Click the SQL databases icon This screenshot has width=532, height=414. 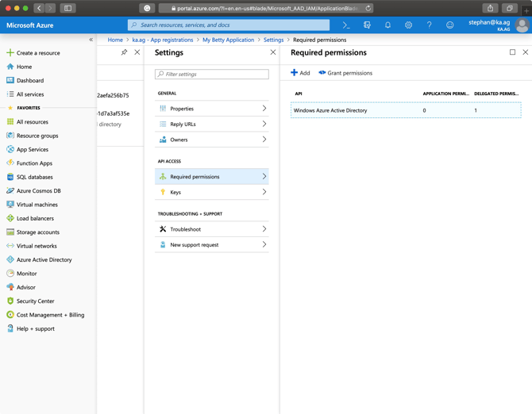[10, 177]
